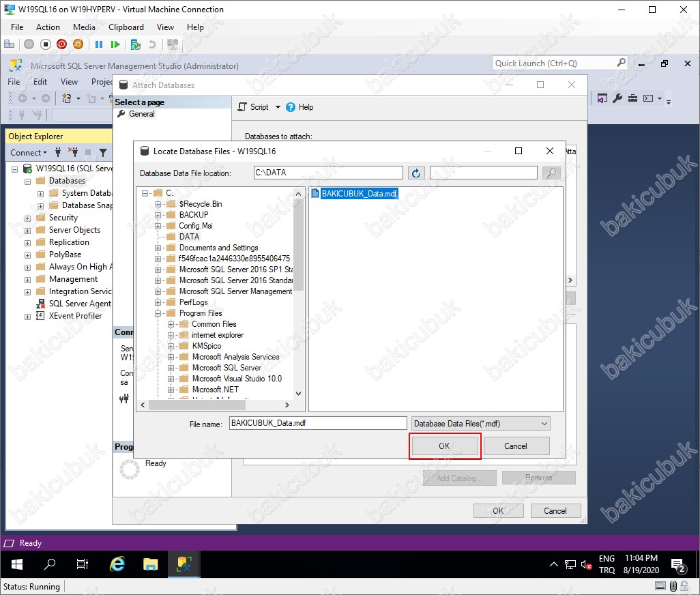This screenshot has width=700, height=595.
Task: Click the orange Save VM state icon
Action: point(78,44)
